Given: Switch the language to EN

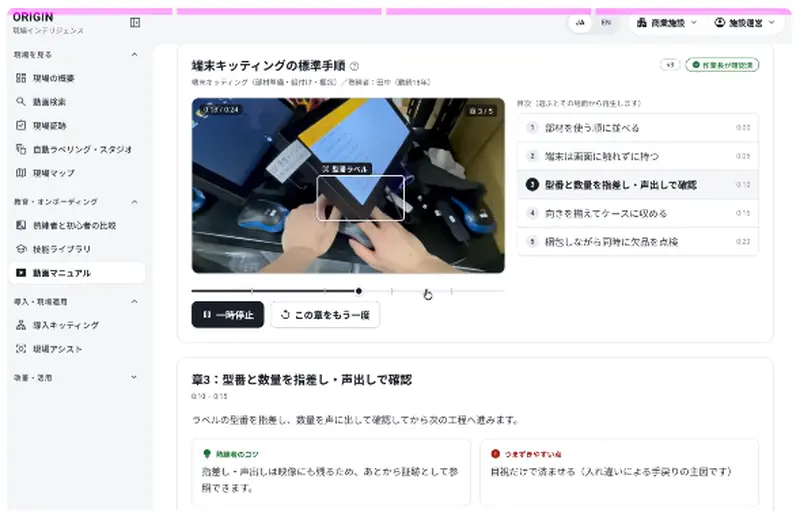Looking at the screenshot, I should point(606,22).
